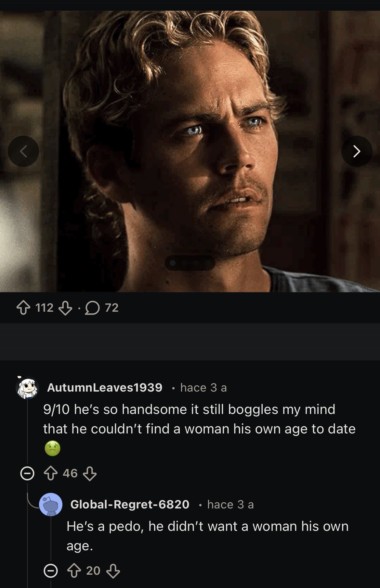Screen dimensions: 380x588
Task: Open Global-Regret-6820's avatar profile
Action: coord(51,504)
